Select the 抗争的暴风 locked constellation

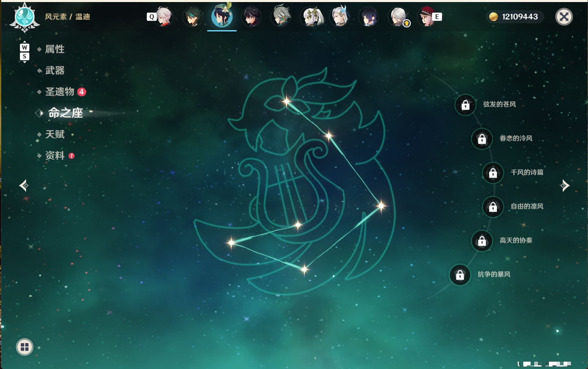pyautogui.click(x=460, y=275)
